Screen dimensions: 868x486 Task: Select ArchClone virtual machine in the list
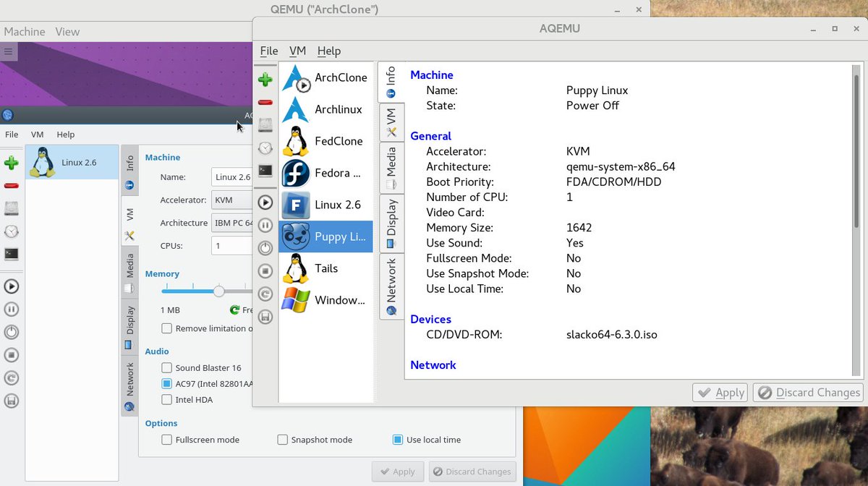tap(325, 77)
